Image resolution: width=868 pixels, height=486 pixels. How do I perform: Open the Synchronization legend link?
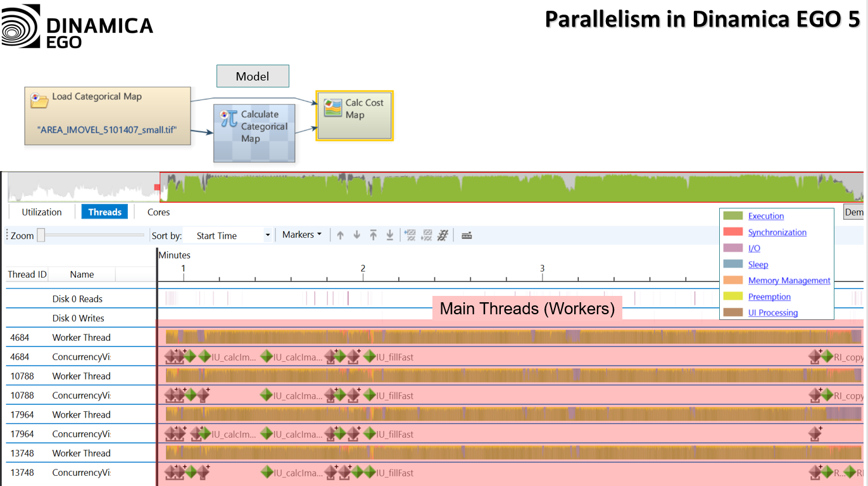click(777, 233)
